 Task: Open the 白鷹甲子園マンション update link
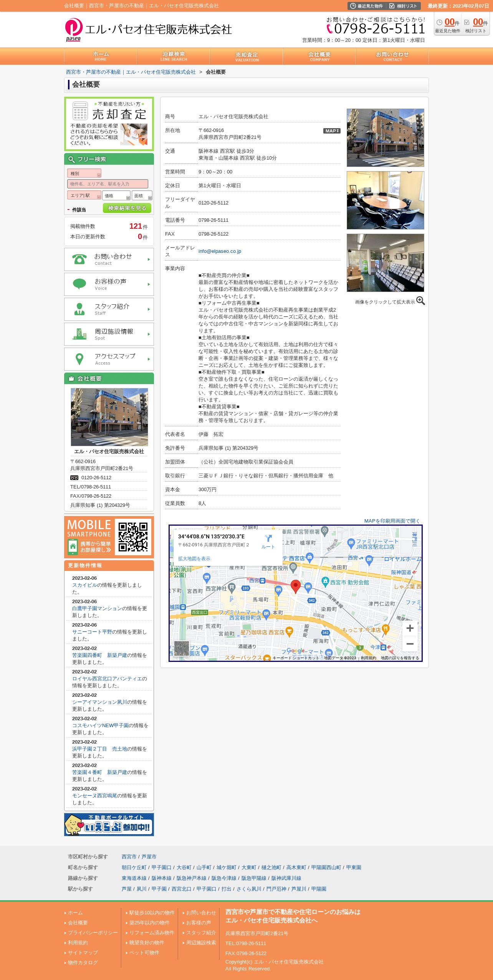97,609
